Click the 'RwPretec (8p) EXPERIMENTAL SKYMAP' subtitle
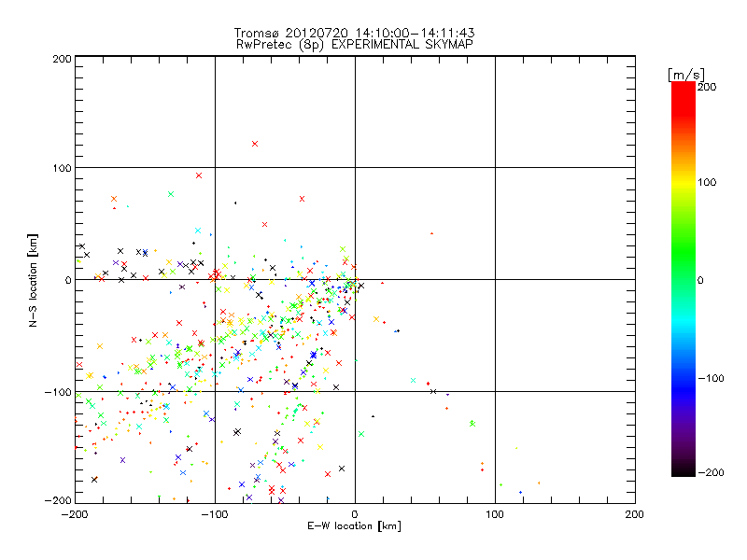Image resolution: width=747 pixels, height=560 pixels. pos(354,45)
